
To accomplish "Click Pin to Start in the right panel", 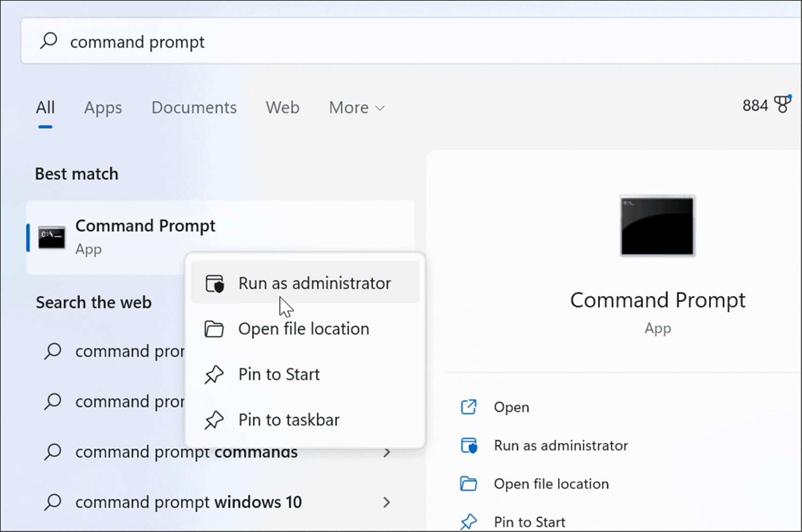I will click(529, 521).
